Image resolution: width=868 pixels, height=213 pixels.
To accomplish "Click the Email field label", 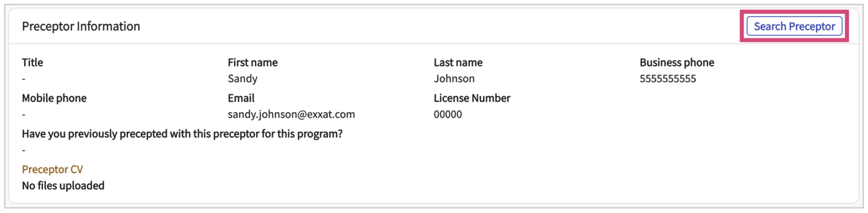I will [x=241, y=98].
